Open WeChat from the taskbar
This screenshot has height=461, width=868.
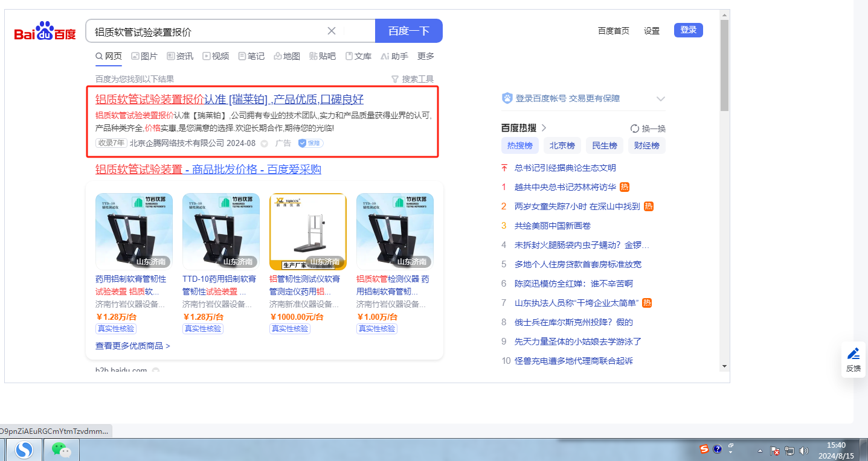61,450
